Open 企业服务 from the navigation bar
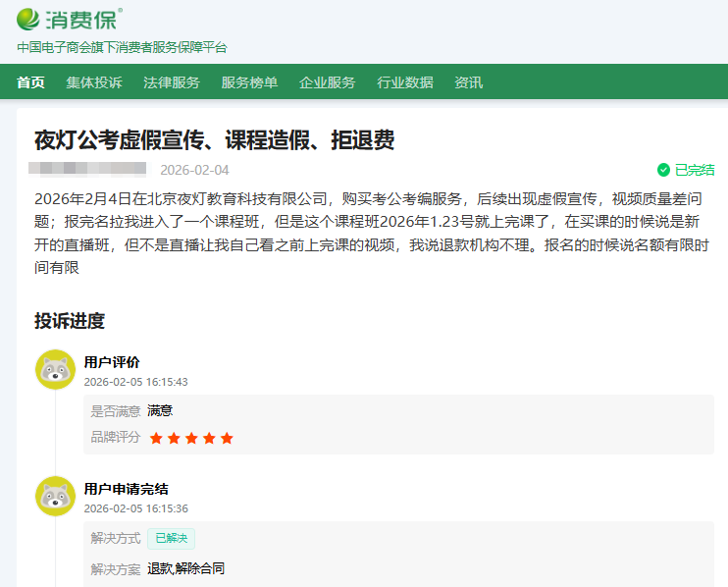The width and height of the screenshot is (728, 587). [327, 82]
